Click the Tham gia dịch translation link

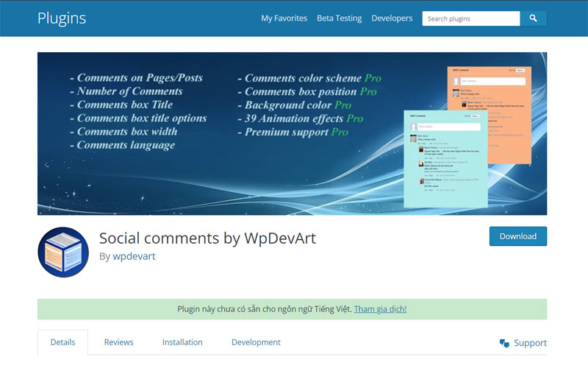pyautogui.click(x=380, y=309)
